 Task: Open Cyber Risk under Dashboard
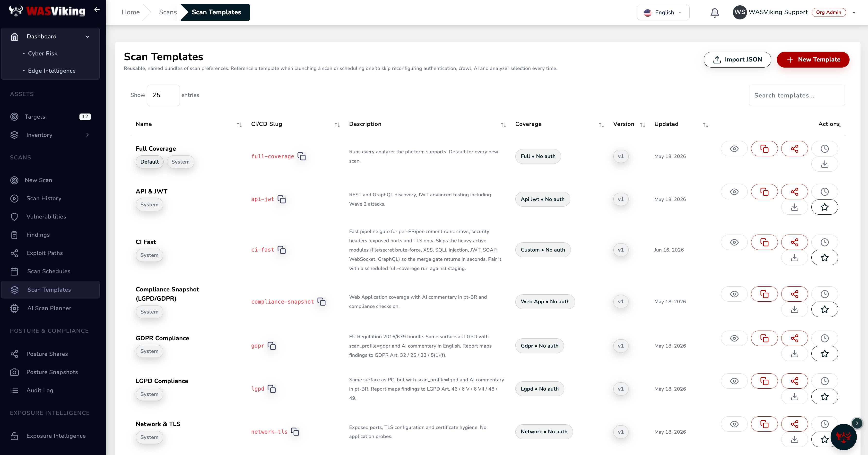pyautogui.click(x=43, y=53)
